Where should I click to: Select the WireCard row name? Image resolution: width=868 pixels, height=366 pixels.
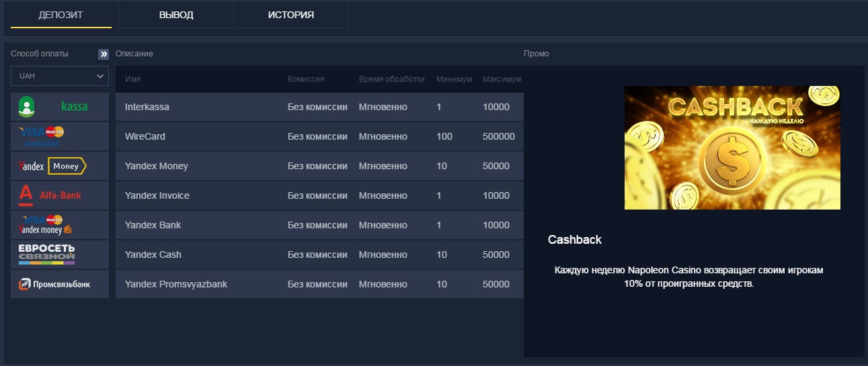[x=145, y=136]
